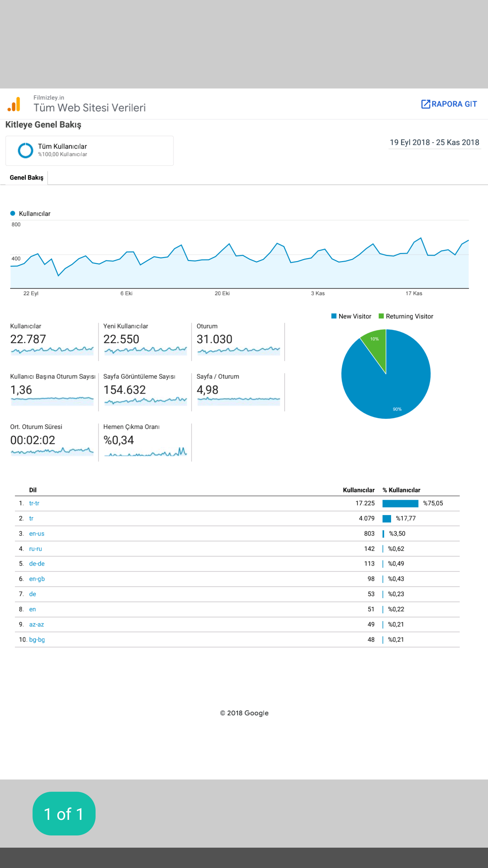The width and height of the screenshot is (488, 868).
Task: Open the ru-ru language link
Action: (x=36, y=549)
